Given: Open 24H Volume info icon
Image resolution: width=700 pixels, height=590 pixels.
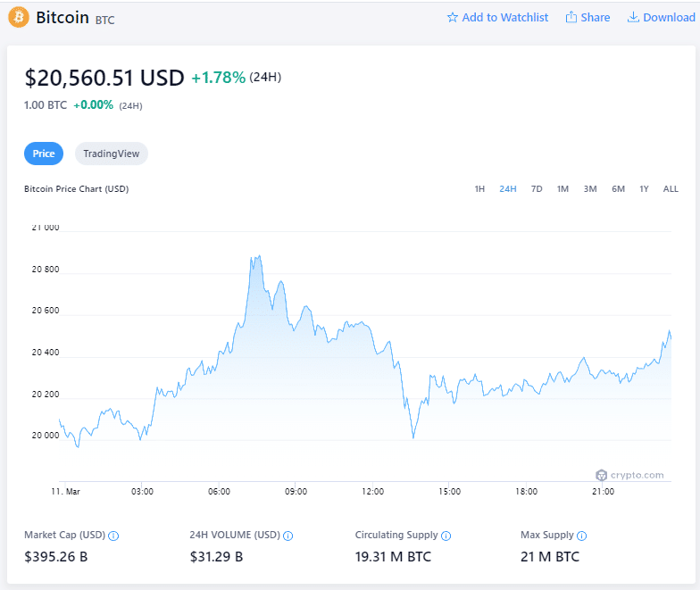Looking at the screenshot, I should click(287, 536).
